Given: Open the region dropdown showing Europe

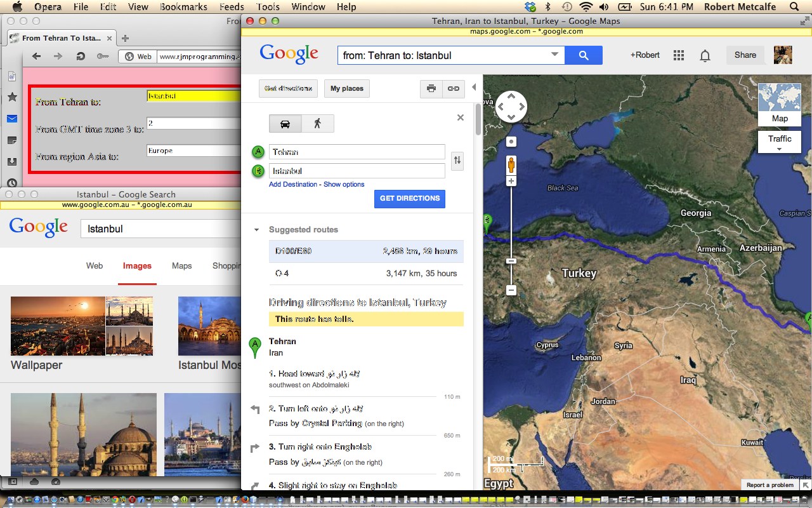Looking at the screenshot, I should 193,150.
